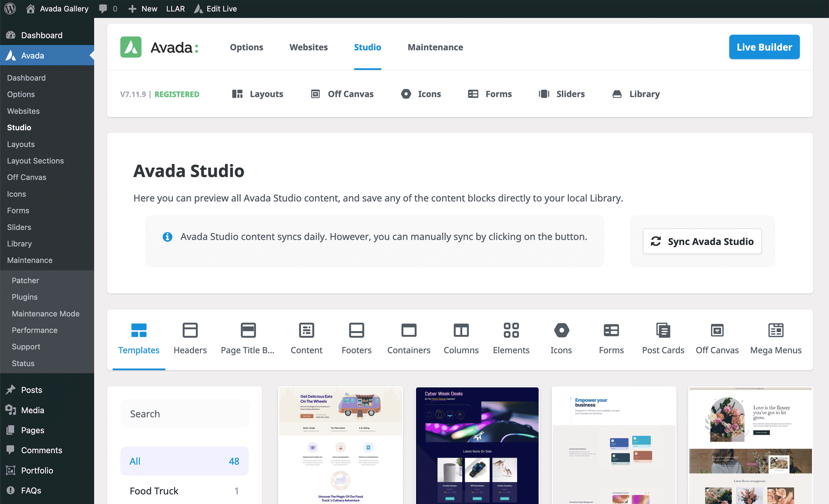
Task: Click the Layouts icon in sub-navigation
Action: (237, 94)
